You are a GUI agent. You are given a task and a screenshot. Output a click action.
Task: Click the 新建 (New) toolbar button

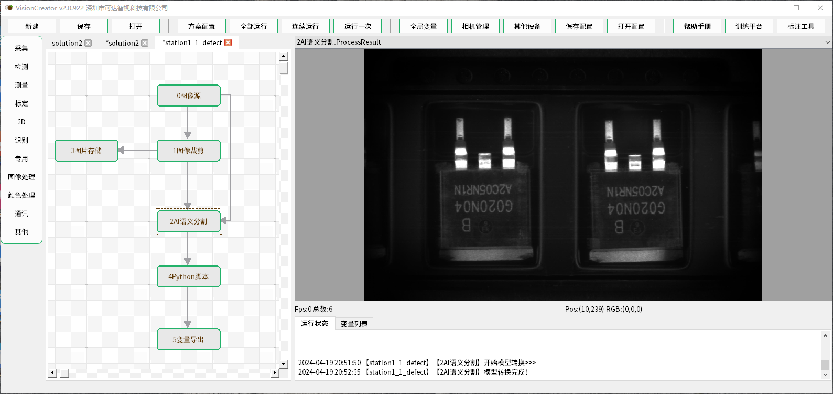[x=31, y=26]
